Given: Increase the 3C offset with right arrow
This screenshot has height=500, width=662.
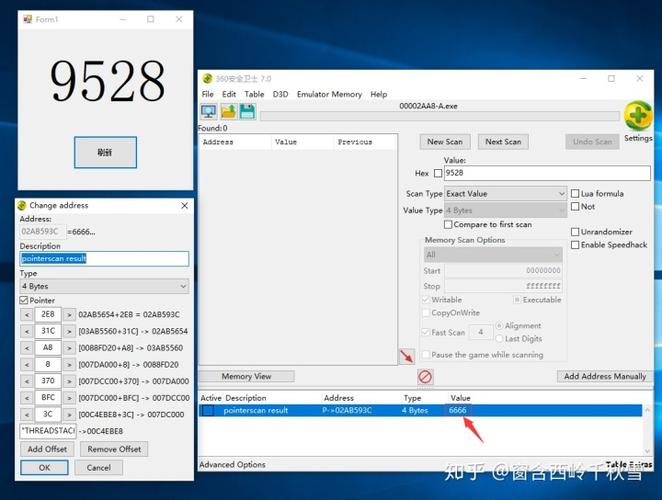Looking at the screenshot, I should click(x=69, y=415).
